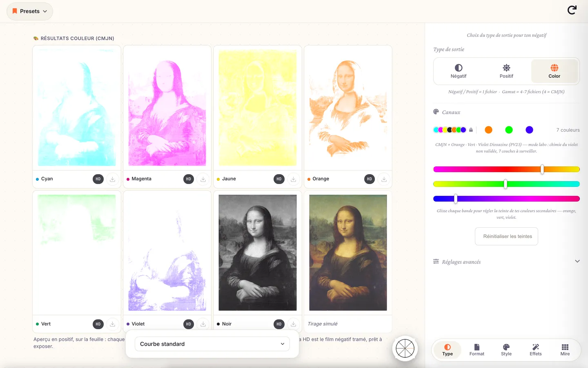
Task: Toggle the HD badge on the Cyan card
Action: pyautogui.click(x=98, y=179)
